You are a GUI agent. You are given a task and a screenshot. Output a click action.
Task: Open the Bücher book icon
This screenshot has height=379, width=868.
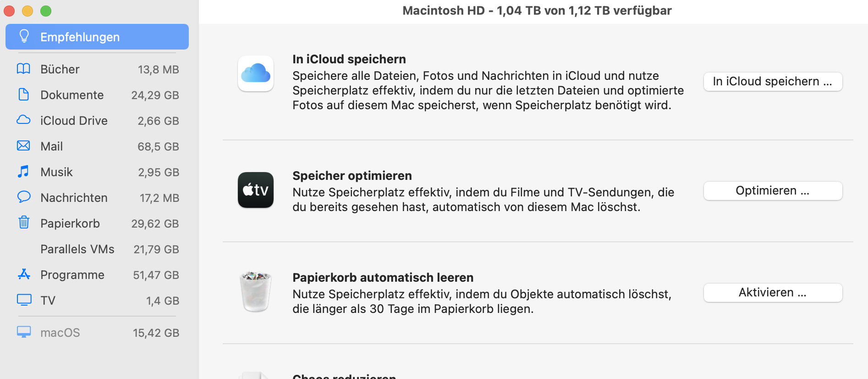[x=23, y=69]
